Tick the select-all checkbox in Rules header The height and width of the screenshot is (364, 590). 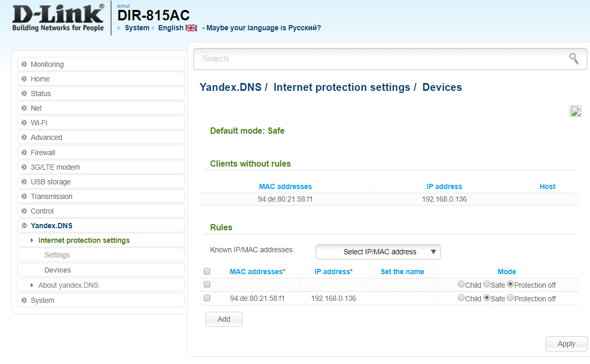point(207,272)
